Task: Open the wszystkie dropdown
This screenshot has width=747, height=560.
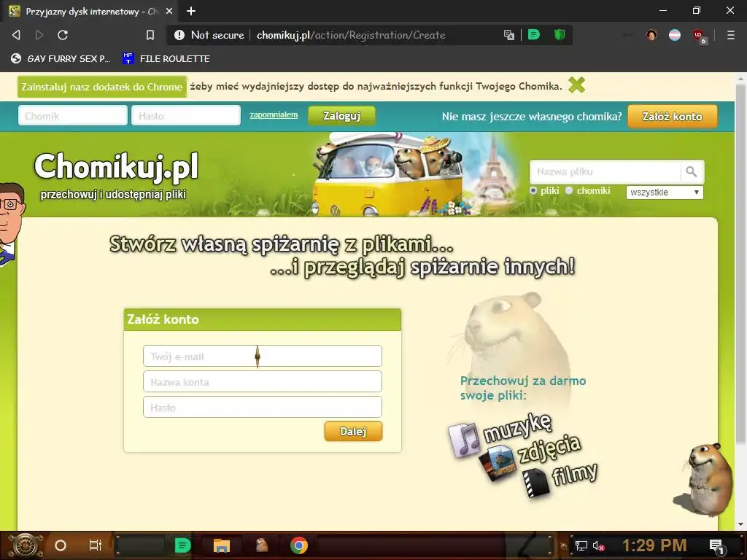Action: (665, 192)
